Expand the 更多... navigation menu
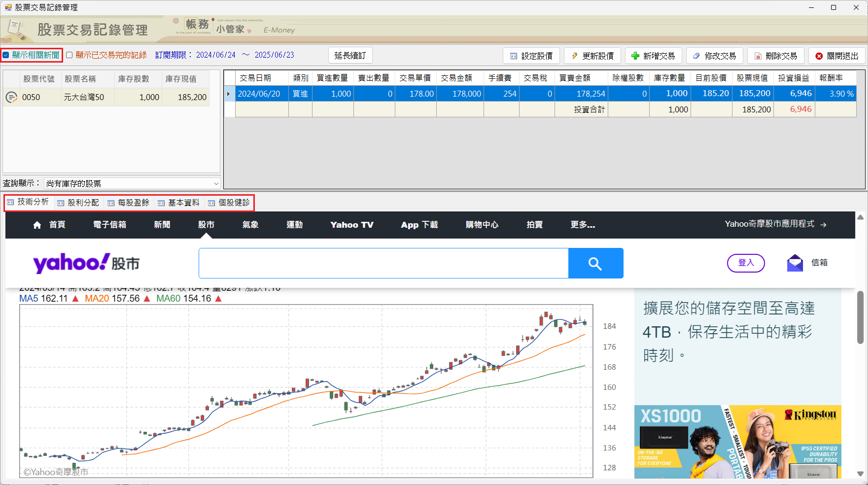The height and width of the screenshot is (485, 868). pyautogui.click(x=583, y=225)
